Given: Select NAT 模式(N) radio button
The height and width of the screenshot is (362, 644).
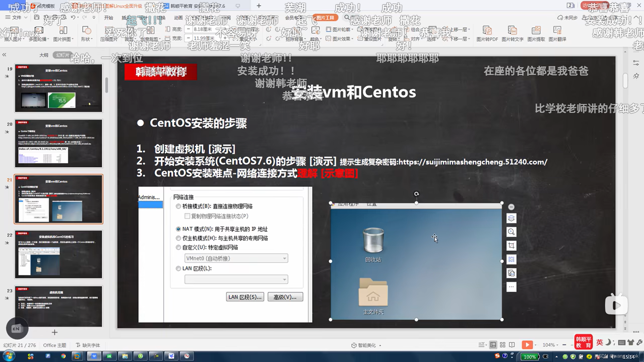Looking at the screenshot, I should pyautogui.click(x=178, y=229).
